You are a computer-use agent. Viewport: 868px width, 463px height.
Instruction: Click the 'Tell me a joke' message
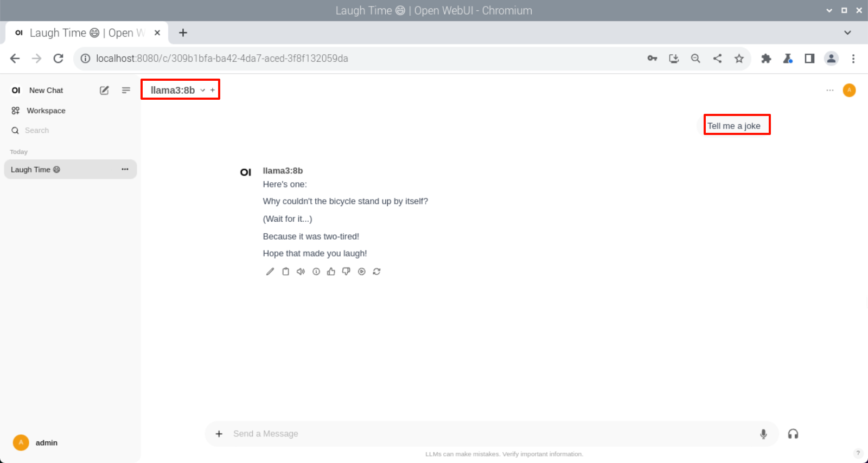click(733, 126)
